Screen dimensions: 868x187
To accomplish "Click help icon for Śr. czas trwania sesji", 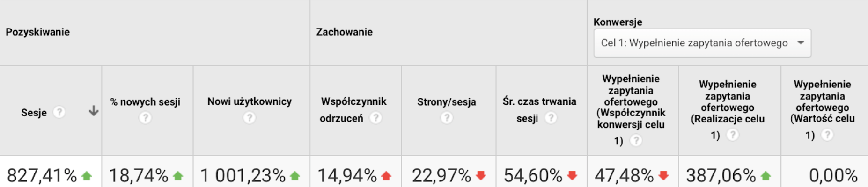I will tap(551, 118).
